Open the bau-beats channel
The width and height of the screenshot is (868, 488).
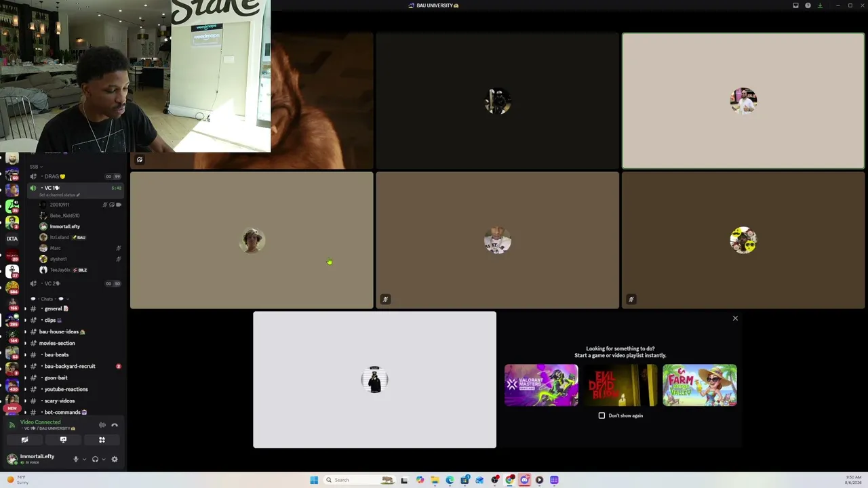[x=75, y=354]
